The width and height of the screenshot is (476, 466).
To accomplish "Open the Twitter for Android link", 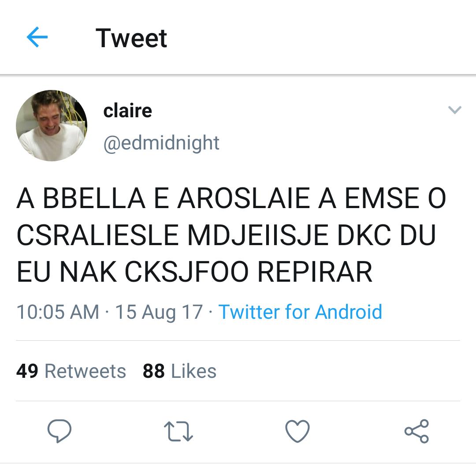I will pos(300,312).
